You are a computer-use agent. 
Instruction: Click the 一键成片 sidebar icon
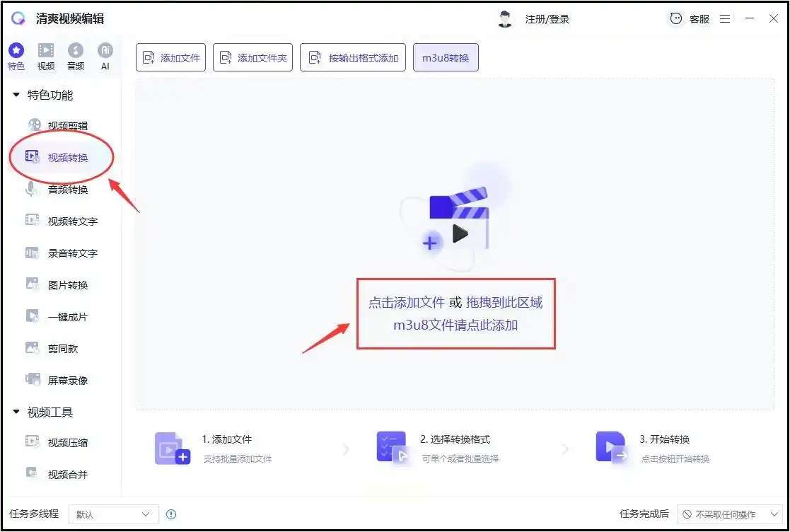point(33,316)
